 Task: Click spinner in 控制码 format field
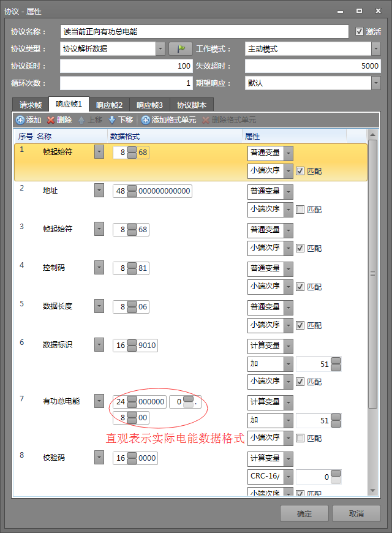click(x=132, y=268)
